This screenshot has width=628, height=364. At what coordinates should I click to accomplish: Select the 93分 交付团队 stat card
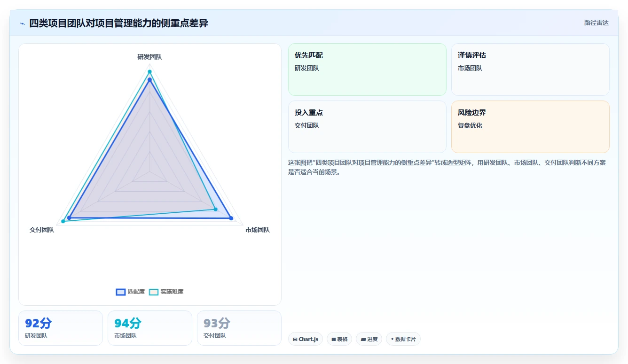(x=239, y=328)
